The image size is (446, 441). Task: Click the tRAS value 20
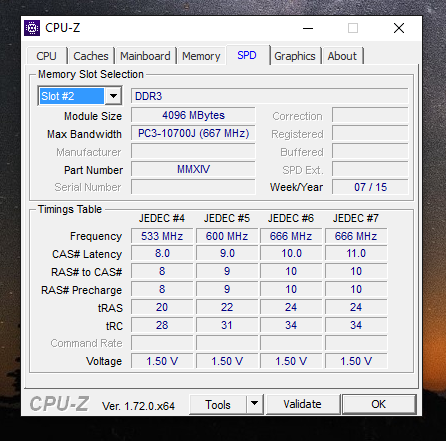tap(162, 307)
